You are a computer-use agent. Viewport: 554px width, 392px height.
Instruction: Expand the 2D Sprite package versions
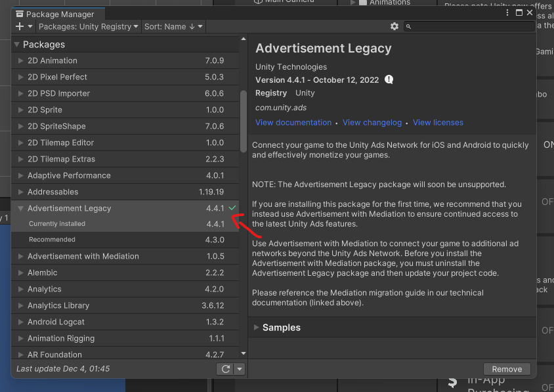[x=20, y=110]
